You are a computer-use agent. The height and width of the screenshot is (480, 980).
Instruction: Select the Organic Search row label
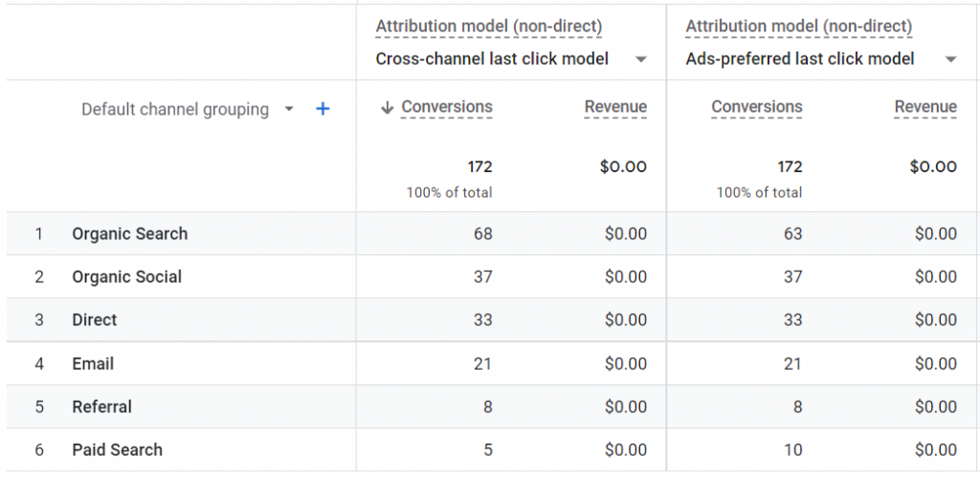[129, 233]
